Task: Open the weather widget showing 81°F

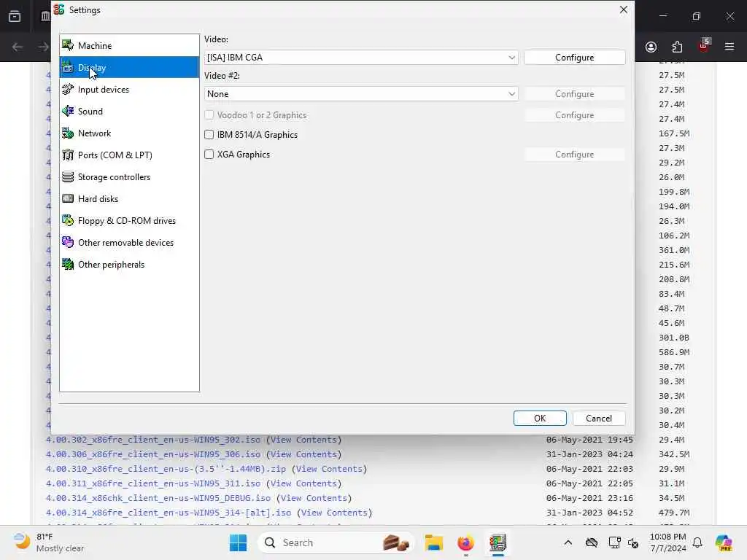Action: (x=49, y=542)
